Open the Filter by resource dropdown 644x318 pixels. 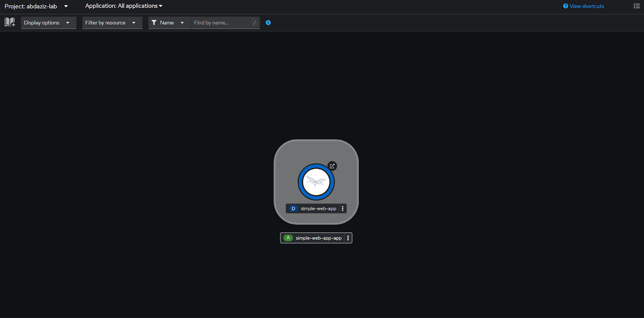[x=112, y=23]
